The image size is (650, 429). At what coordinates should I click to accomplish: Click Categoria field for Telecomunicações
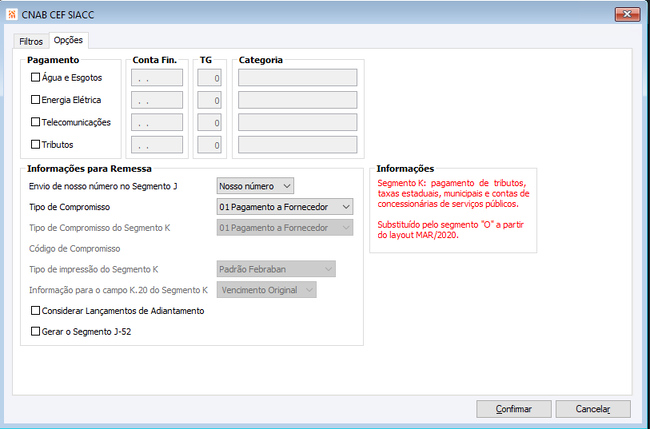[298, 123]
